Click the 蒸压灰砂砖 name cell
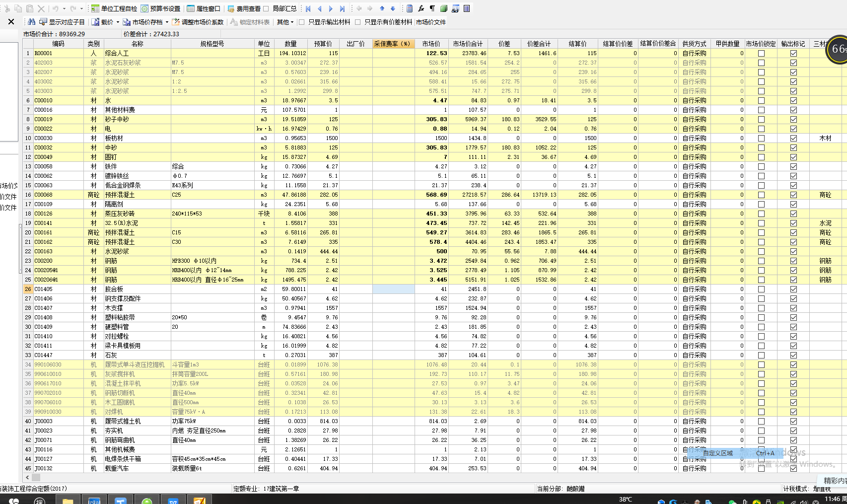This screenshot has height=504, width=847. [x=137, y=214]
